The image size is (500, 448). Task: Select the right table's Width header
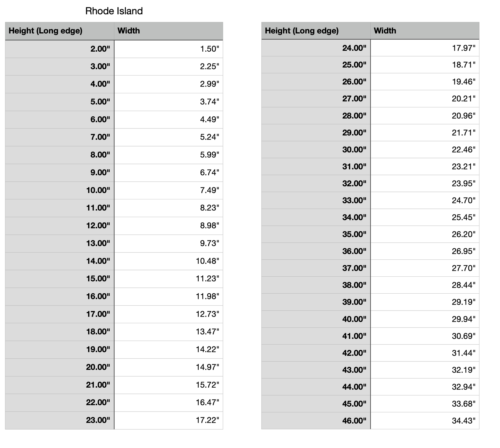tap(385, 31)
